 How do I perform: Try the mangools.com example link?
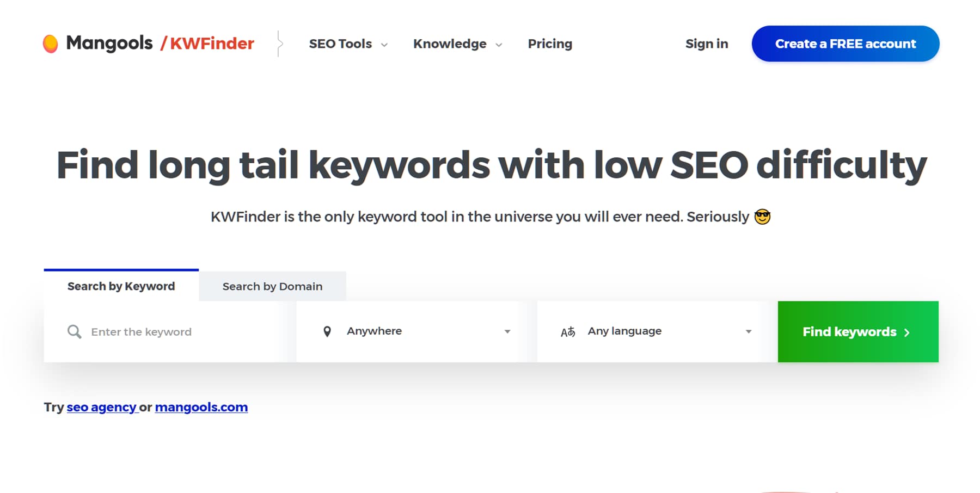point(201,407)
